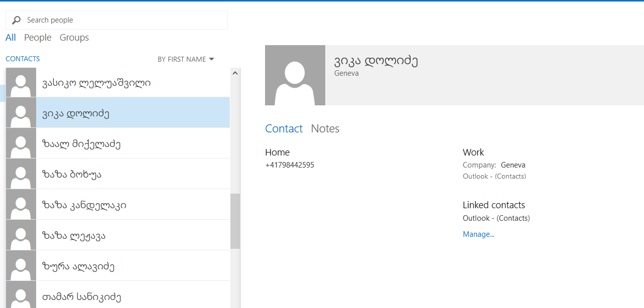Screen dimensions: 644x308
Task: Click into the Search people field
Action: [120, 20]
